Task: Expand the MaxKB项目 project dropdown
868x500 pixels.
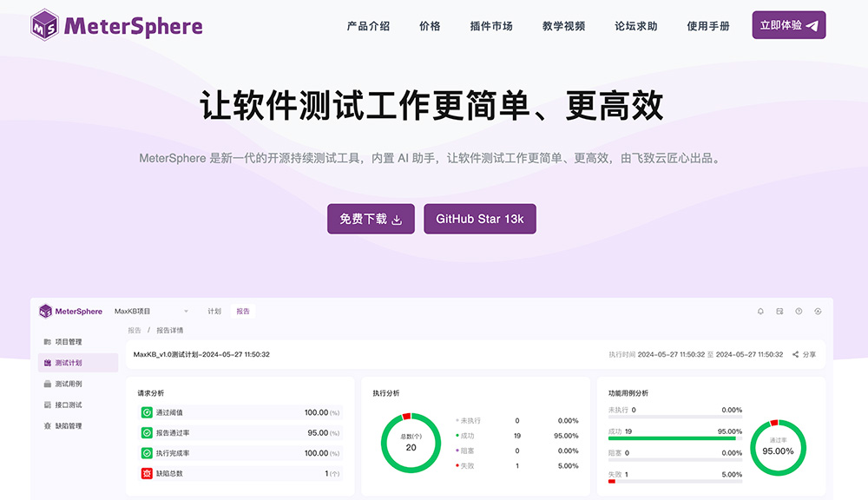Action: click(x=151, y=311)
